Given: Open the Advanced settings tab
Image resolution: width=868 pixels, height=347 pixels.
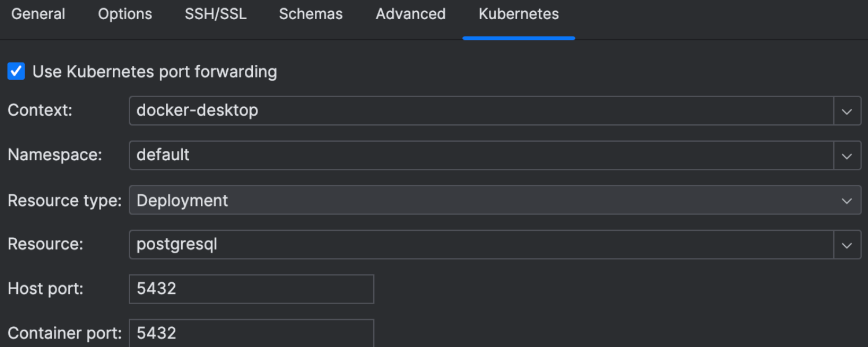Looking at the screenshot, I should 410,14.
